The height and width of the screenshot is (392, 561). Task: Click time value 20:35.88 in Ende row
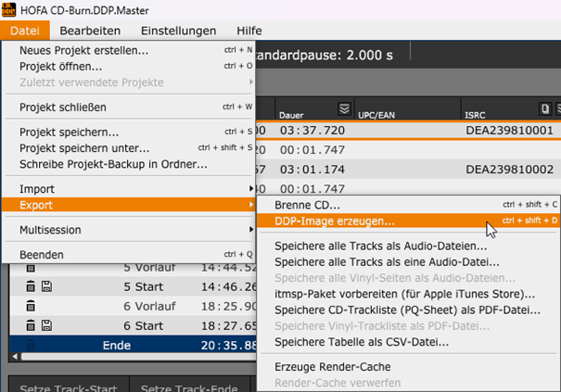[228, 345]
